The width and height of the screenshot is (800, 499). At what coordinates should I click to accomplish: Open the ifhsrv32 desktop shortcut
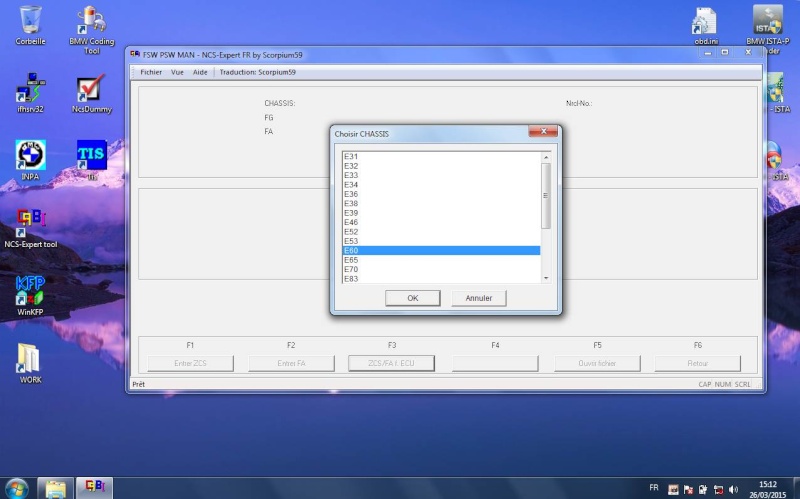tap(30, 92)
